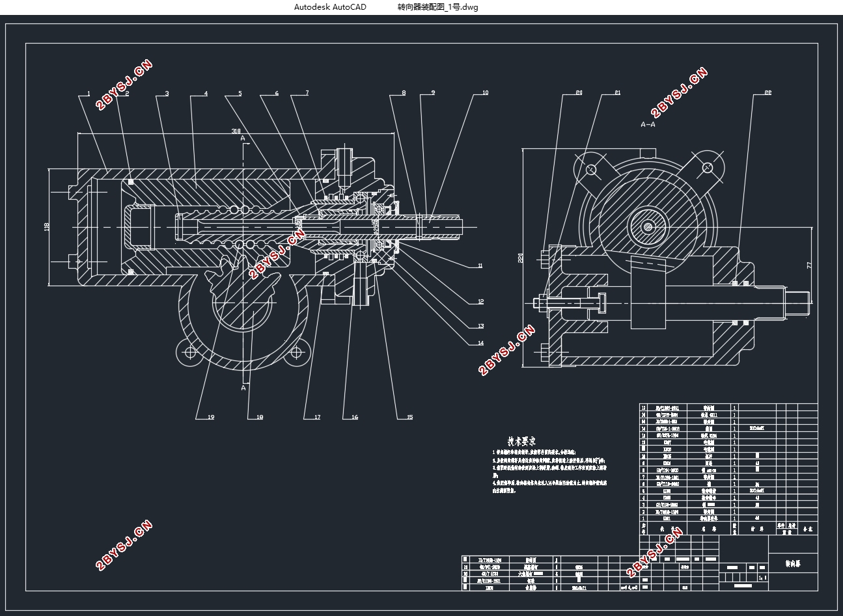Viewport: 843px width, 616px height.
Task: Click the Autodesk AutoCAD title text
Action: pyautogui.click(x=330, y=7)
